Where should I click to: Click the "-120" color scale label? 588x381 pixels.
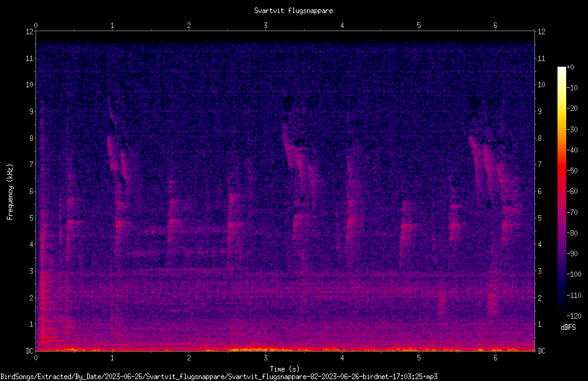(x=574, y=316)
